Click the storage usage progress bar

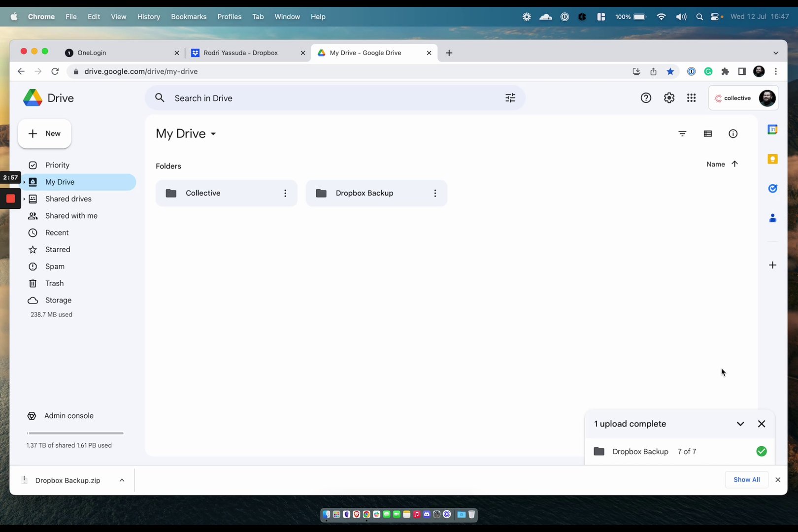coord(75,433)
